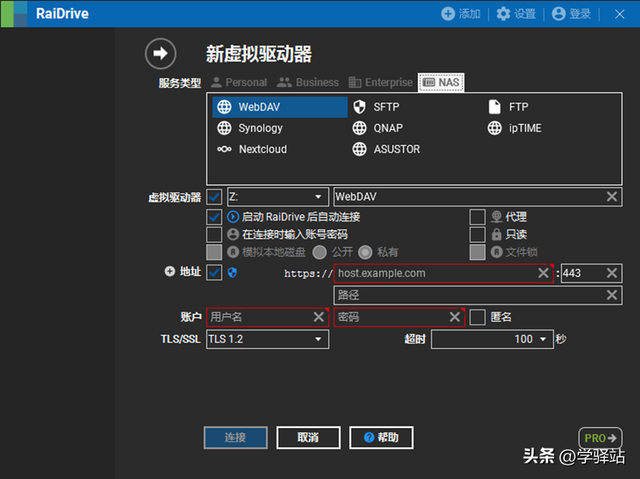Clear the WebDAV drive name field

point(612,197)
